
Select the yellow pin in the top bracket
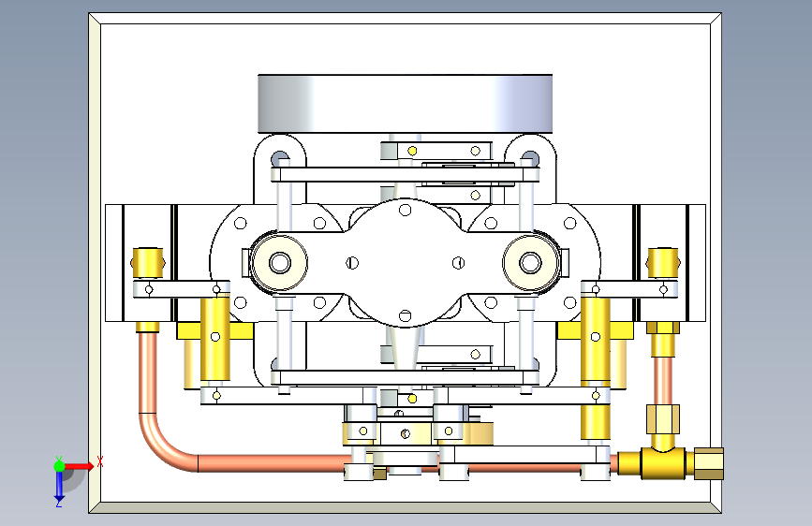click(412, 152)
